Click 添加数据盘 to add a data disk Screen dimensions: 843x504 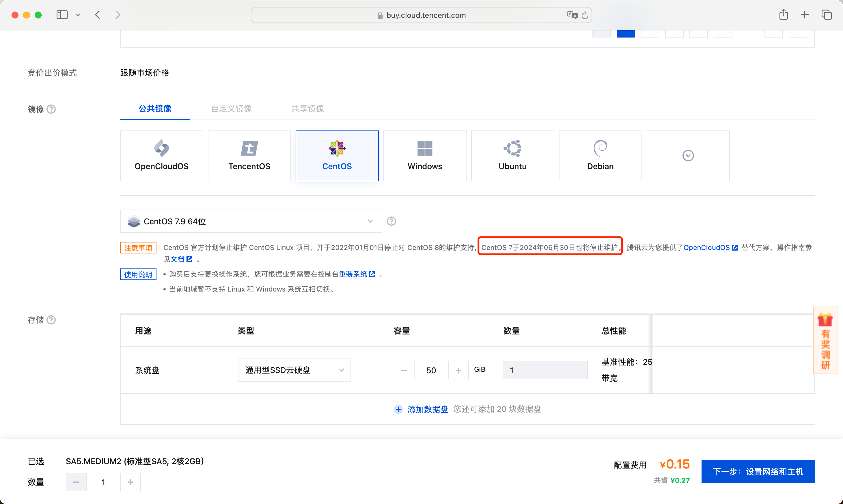428,409
